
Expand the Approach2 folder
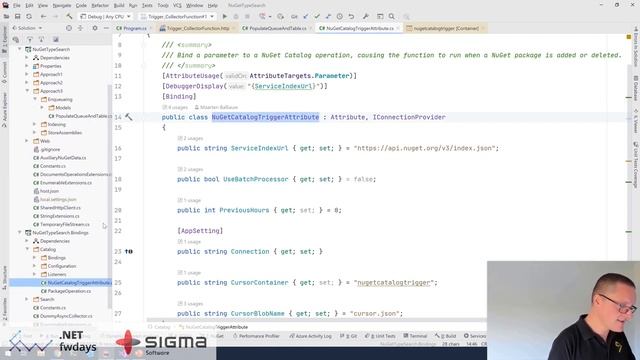(x=27, y=82)
